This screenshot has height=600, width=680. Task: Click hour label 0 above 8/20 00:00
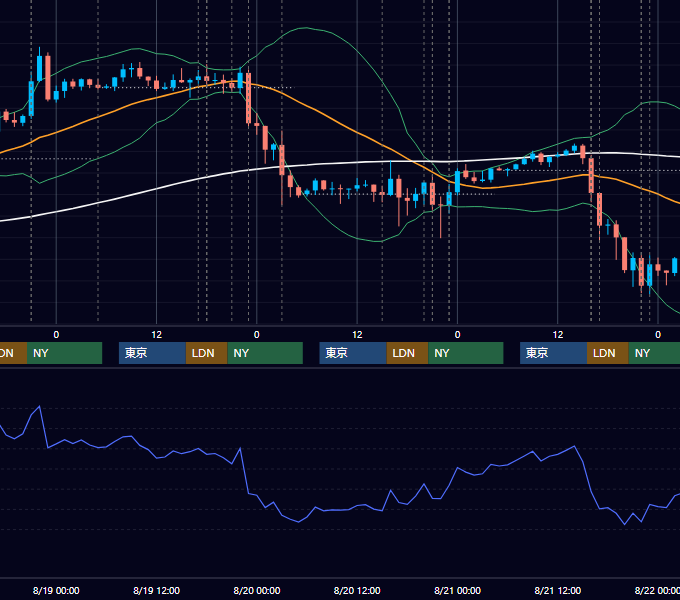tap(257, 335)
